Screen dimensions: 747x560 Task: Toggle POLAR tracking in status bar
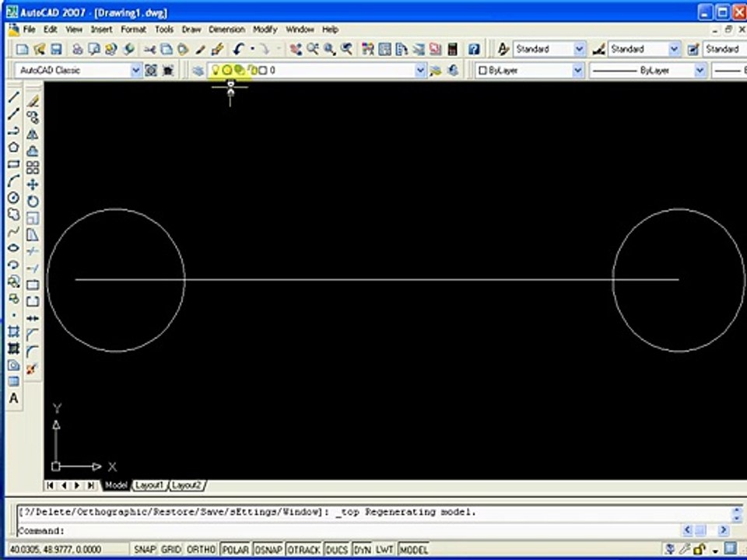tap(235, 550)
